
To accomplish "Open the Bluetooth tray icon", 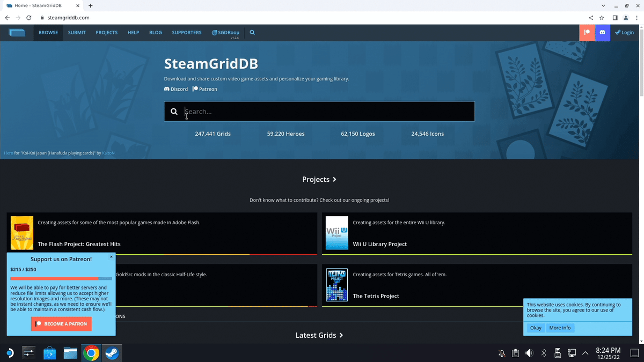I will tap(543, 353).
